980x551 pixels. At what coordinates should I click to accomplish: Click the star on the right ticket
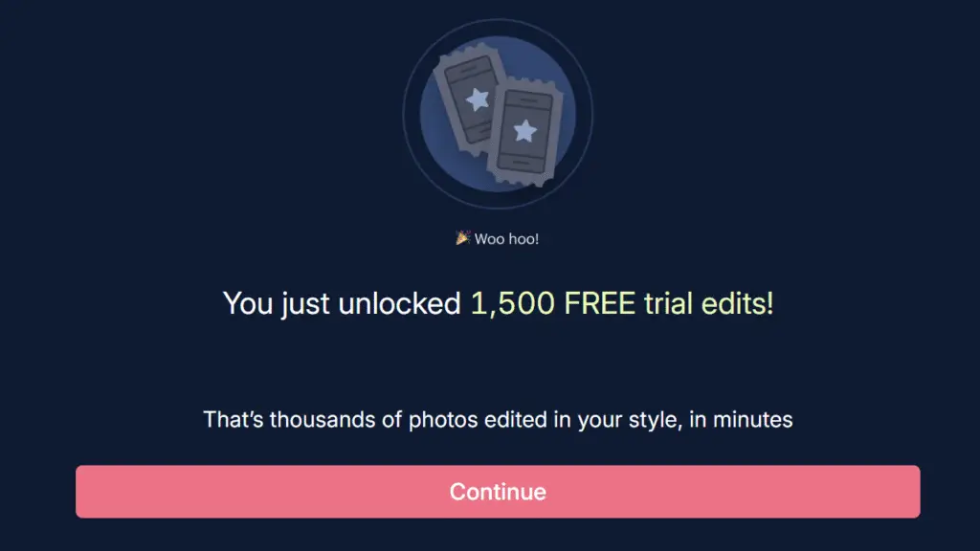(525, 130)
